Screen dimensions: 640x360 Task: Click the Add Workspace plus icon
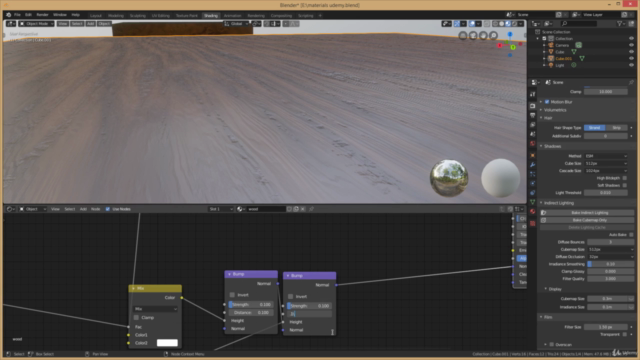point(320,16)
